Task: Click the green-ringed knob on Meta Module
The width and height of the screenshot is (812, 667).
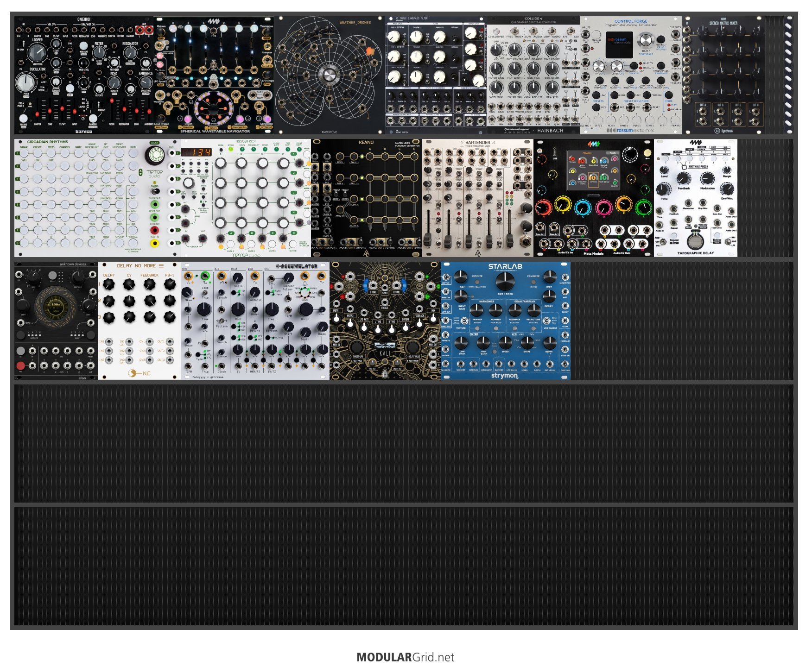Action: 643,207
